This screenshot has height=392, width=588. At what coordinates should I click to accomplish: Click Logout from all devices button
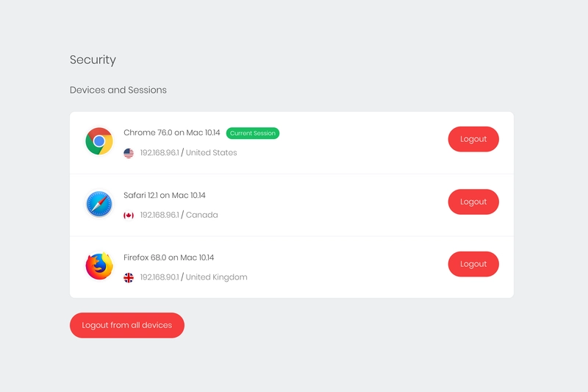(127, 325)
